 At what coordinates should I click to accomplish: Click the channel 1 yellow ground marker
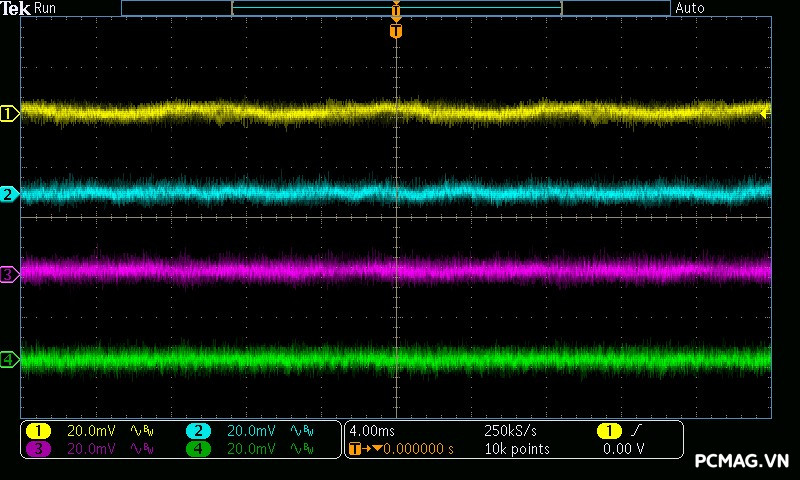tap(9, 114)
